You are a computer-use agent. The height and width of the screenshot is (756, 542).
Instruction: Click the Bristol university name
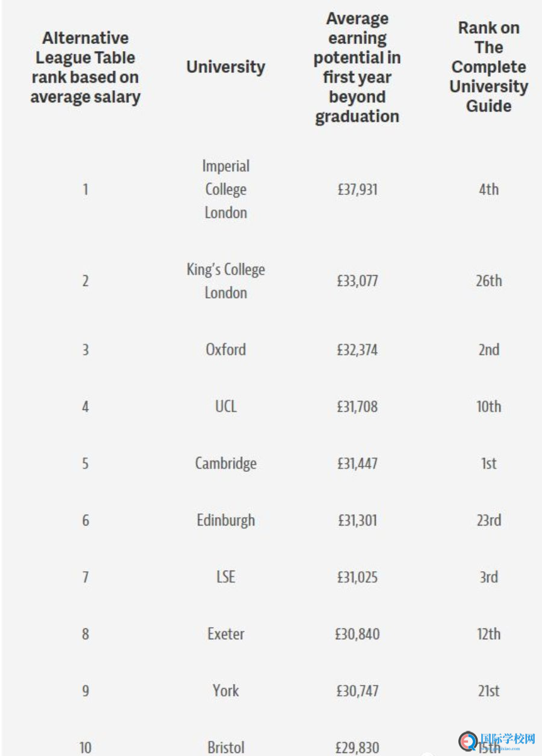coord(226,748)
